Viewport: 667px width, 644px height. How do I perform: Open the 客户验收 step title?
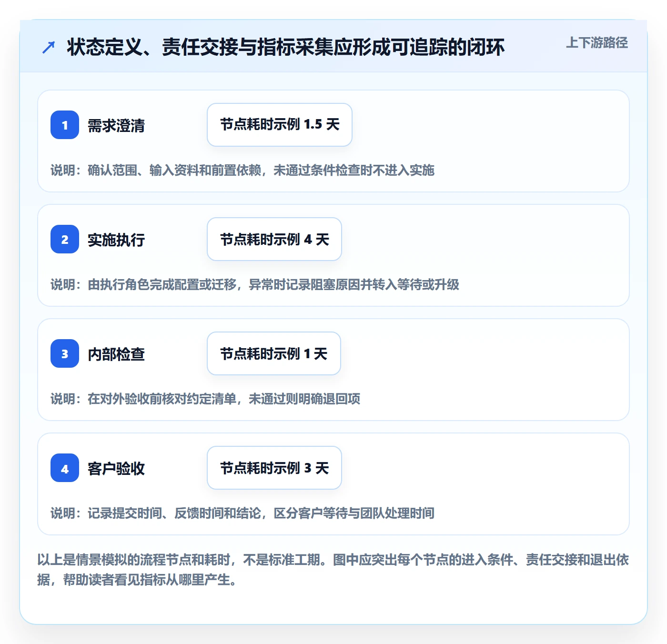point(116,469)
